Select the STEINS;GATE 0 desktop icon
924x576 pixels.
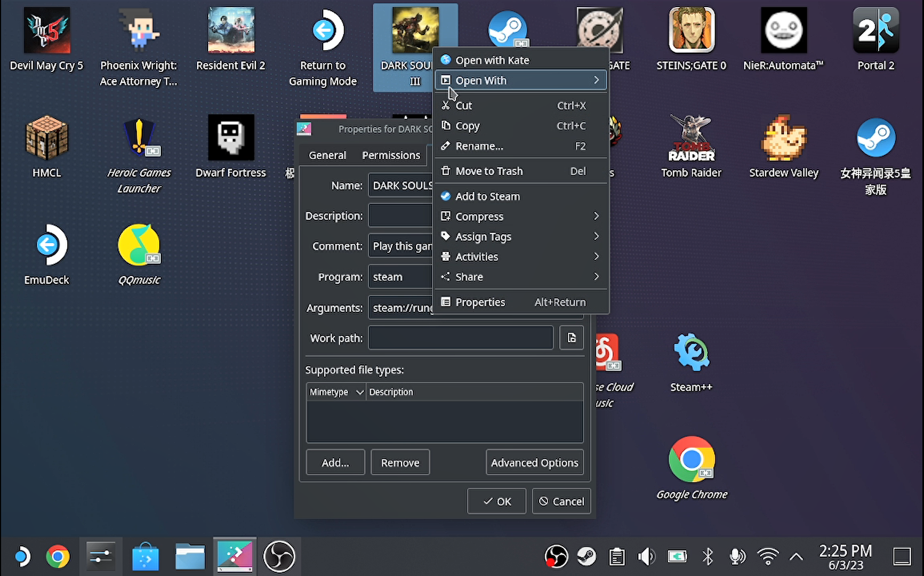[x=692, y=31]
